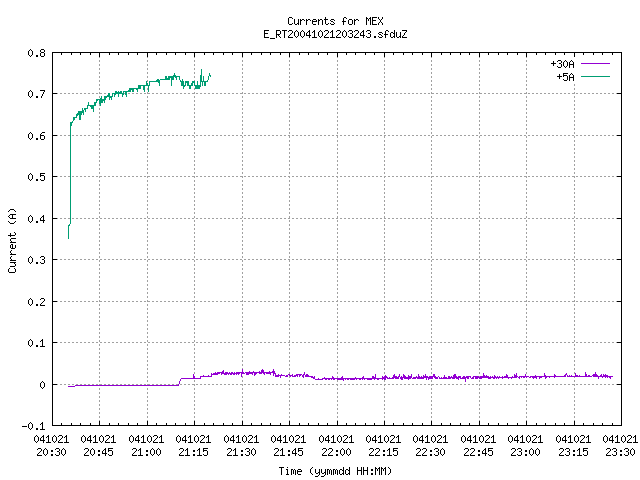The height and width of the screenshot is (480, 640).
Task: Click the 0.6 y-axis tick value
Action: (36, 136)
